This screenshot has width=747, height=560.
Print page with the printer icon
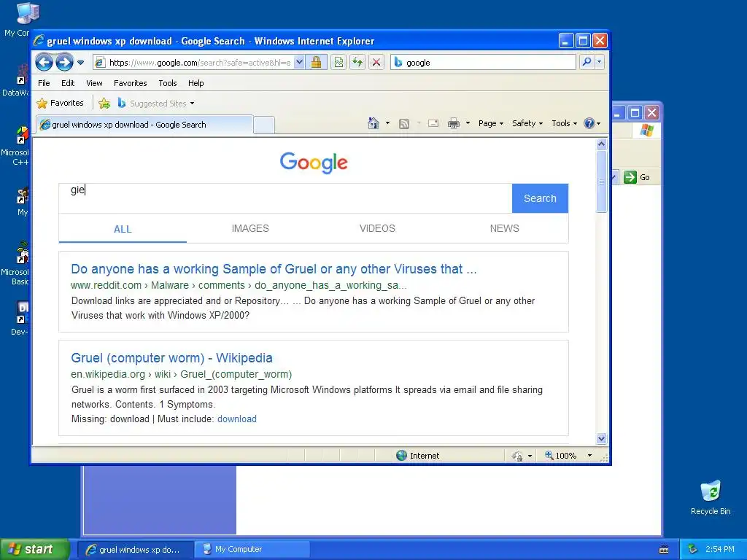click(x=454, y=124)
